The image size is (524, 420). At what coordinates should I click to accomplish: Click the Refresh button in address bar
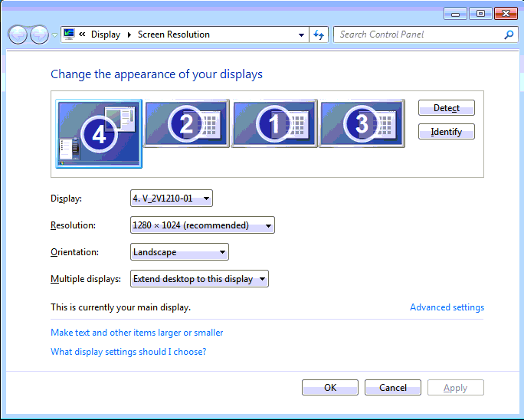319,34
